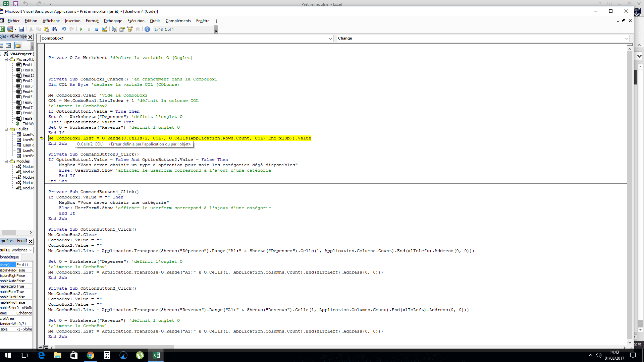644x362 pixels.
Task: Open the Débogage menu
Action: (x=113, y=21)
